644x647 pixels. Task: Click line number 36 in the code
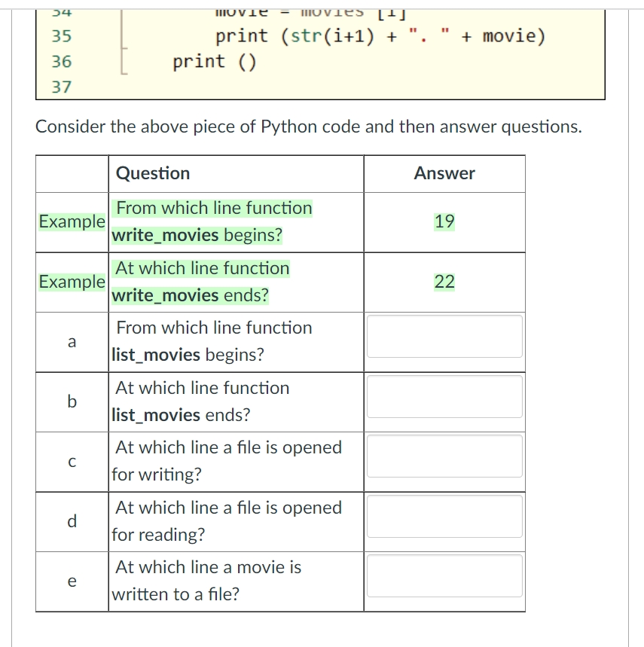[x=61, y=62]
